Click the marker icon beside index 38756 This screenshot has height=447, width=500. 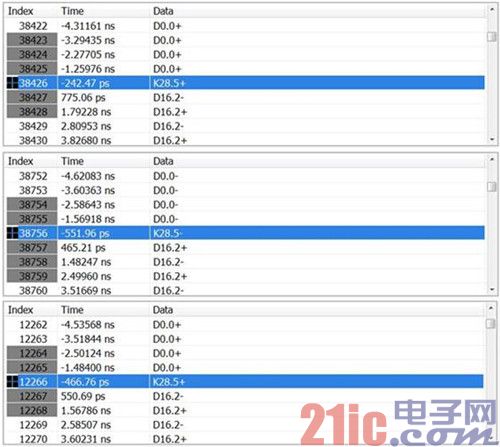tap(12, 233)
